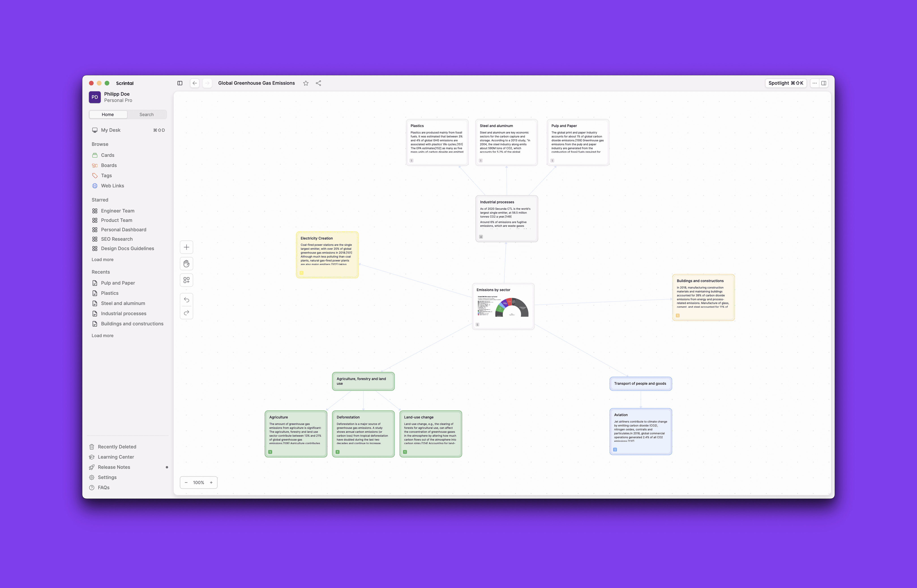
Task: Toggle the right side panel icon
Action: [x=824, y=83]
